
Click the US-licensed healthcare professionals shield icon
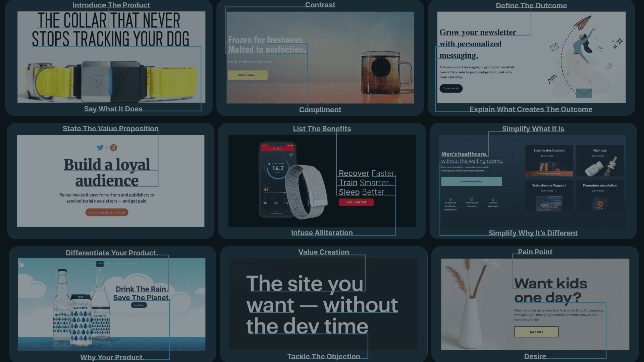pyautogui.click(x=450, y=199)
